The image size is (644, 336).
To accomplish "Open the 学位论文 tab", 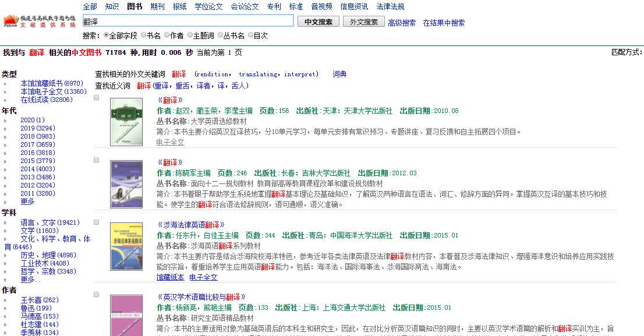I will (x=208, y=6).
